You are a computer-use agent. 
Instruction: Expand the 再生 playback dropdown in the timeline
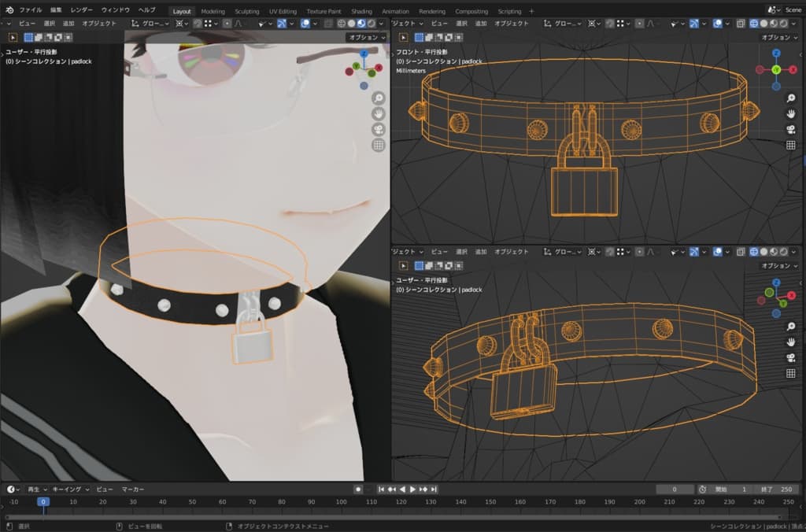(37, 490)
